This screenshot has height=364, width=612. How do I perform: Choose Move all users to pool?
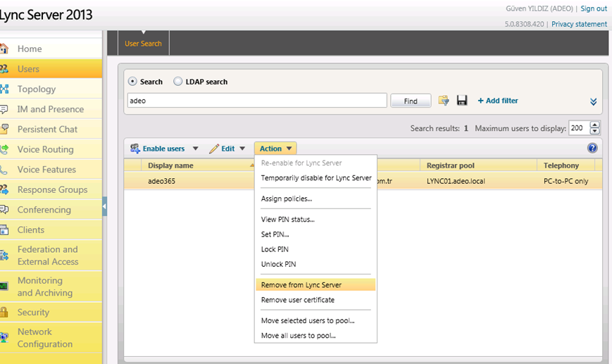pos(316,336)
